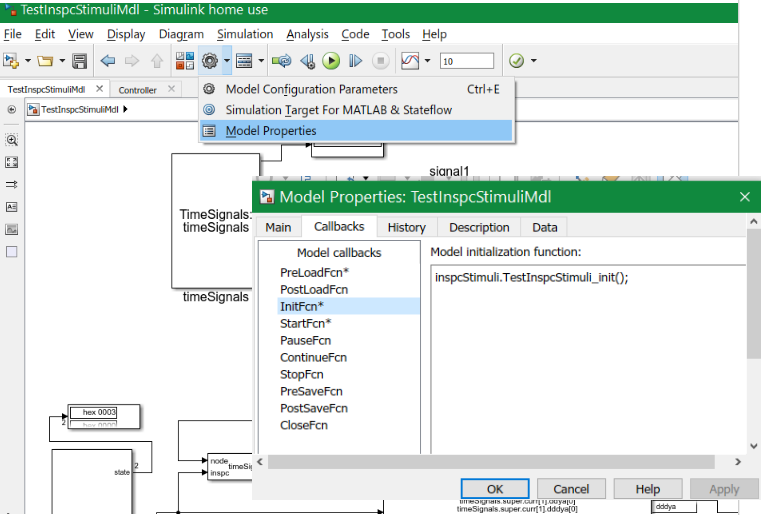The image size is (765, 515).
Task: Click the Sample Time Legend arrows icon
Action: pos(12,184)
